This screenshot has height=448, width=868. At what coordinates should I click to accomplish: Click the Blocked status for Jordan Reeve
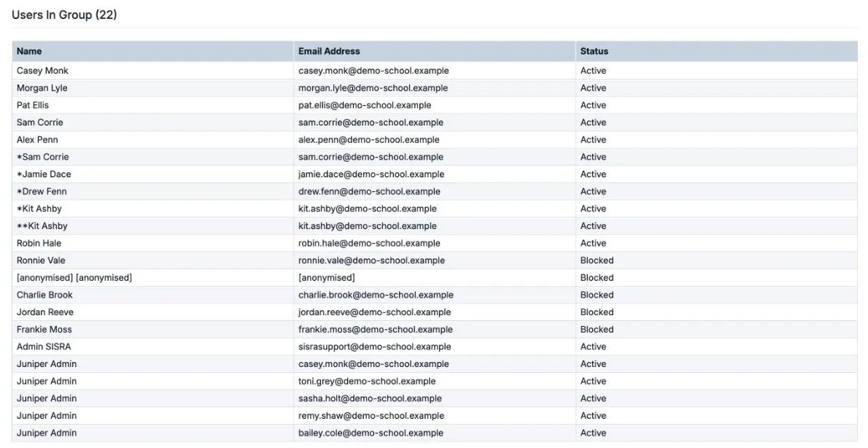[x=597, y=312]
